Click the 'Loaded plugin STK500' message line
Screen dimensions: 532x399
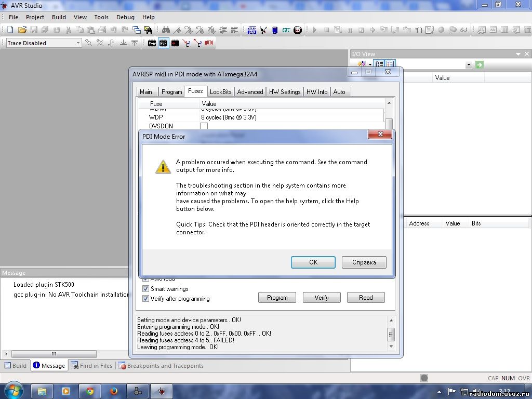coord(44,285)
